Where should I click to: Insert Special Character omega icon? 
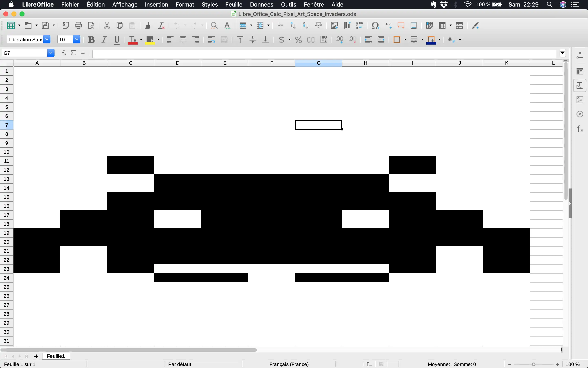tap(375, 25)
